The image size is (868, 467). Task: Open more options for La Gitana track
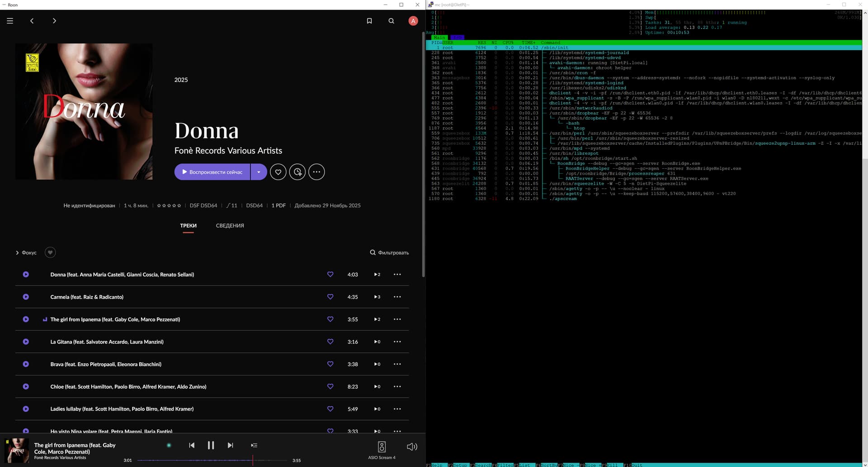397,342
